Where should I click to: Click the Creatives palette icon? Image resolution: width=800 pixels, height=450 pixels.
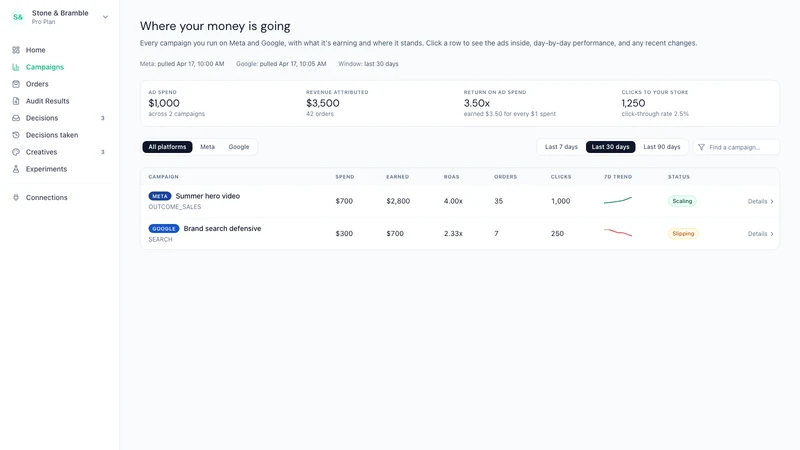click(16, 152)
